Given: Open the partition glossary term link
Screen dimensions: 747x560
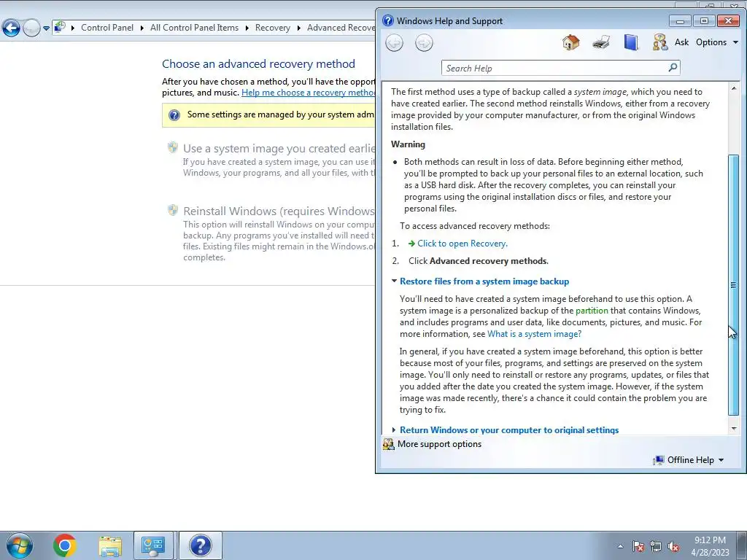Looking at the screenshot, I should (x=592, y=311).
